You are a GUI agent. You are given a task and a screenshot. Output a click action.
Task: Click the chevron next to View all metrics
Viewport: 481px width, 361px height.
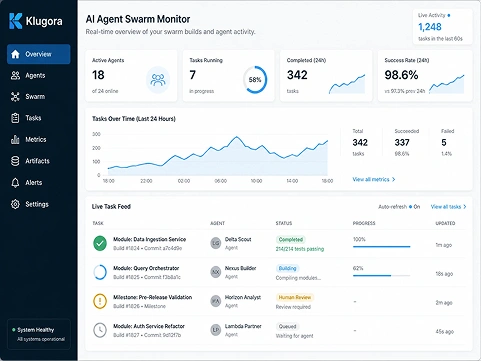coord(394,179)
